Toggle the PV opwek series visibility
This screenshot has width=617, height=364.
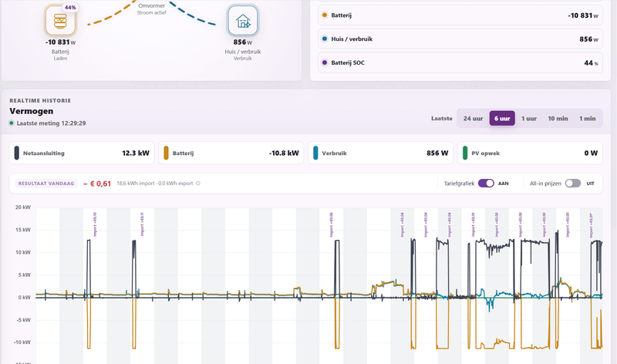[530, 153]
